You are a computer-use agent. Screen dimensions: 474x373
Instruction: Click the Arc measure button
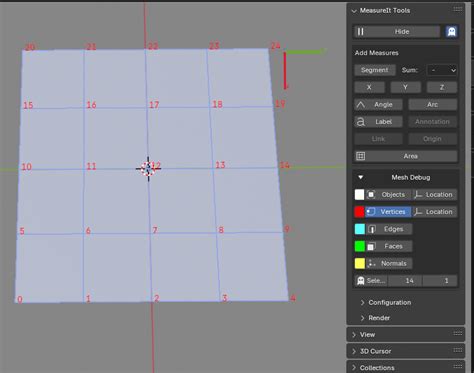tap(433, 105)
